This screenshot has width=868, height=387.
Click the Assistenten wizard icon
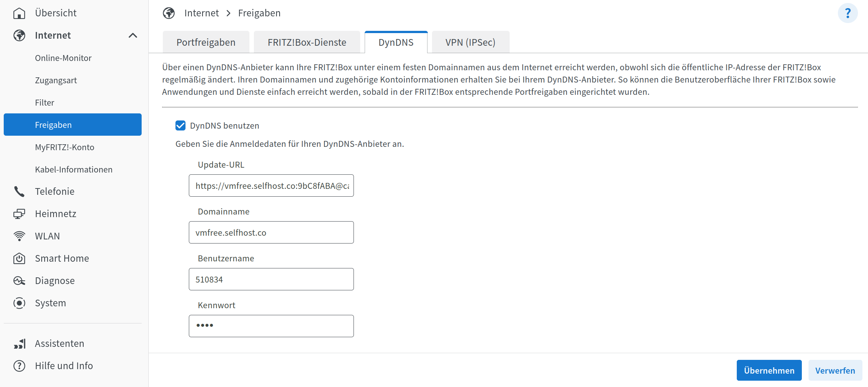[19, 344]
